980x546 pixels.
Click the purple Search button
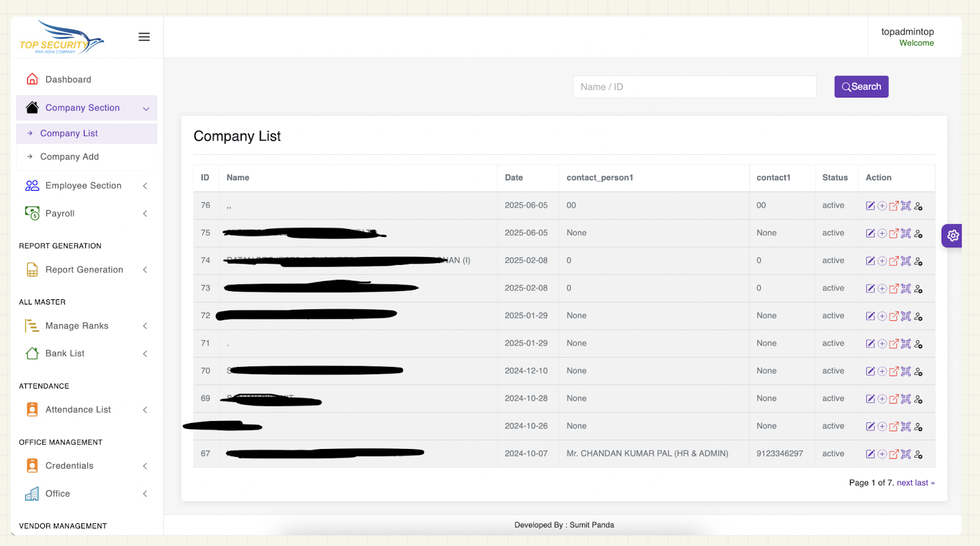(861, 87)
